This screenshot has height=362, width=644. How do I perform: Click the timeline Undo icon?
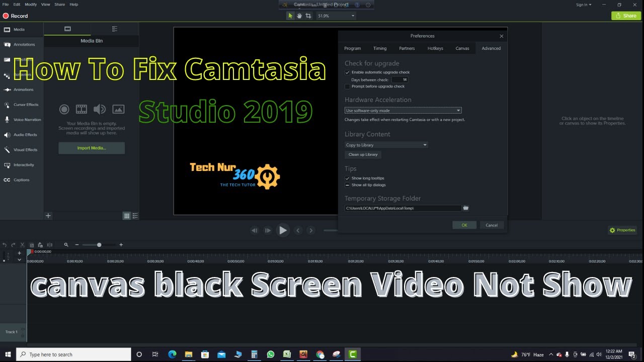pyautogui.click(x=5, y=245)
